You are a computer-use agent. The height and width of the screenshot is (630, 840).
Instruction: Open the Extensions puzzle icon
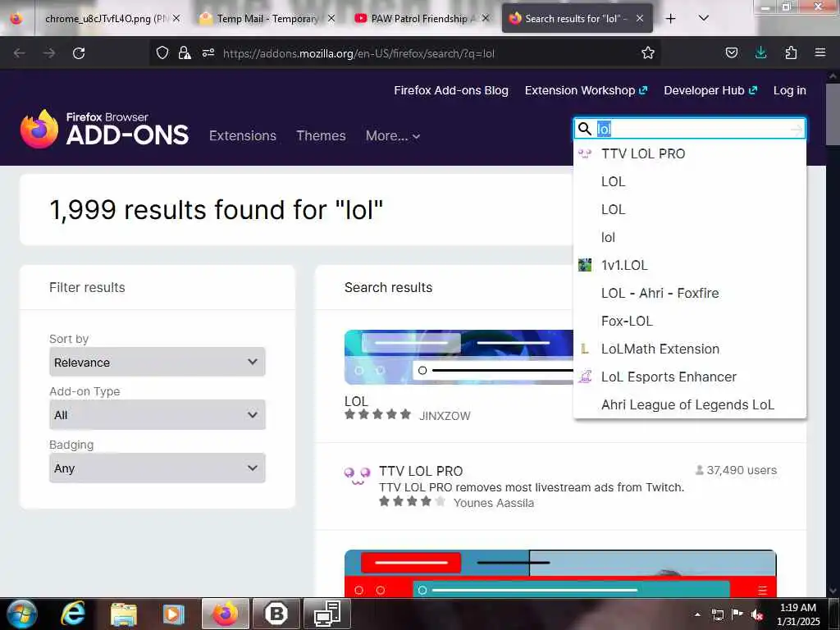pyautogui.click(x=791, y=52)
